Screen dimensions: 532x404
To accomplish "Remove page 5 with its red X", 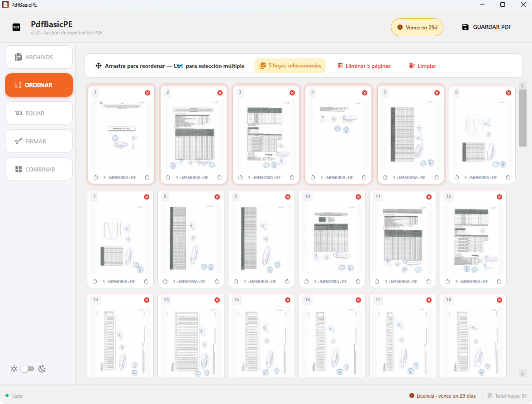I will [437, 93].
